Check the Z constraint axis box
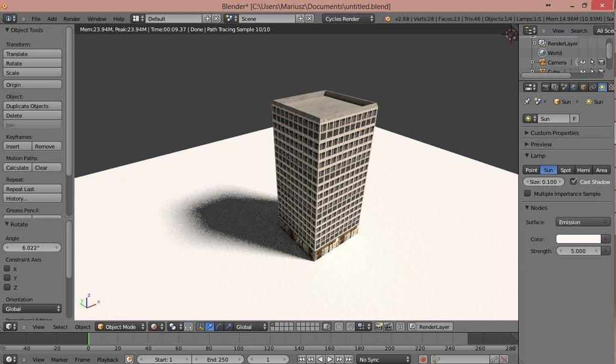 click(x=7, y=287)
